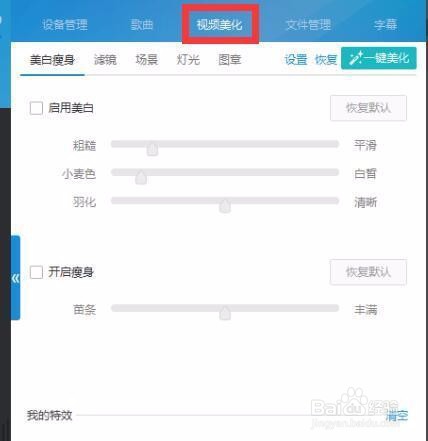This screenshot has height=441, width=428.
Task: Open the 图章 sub-tab
Action: click(230, 60)
